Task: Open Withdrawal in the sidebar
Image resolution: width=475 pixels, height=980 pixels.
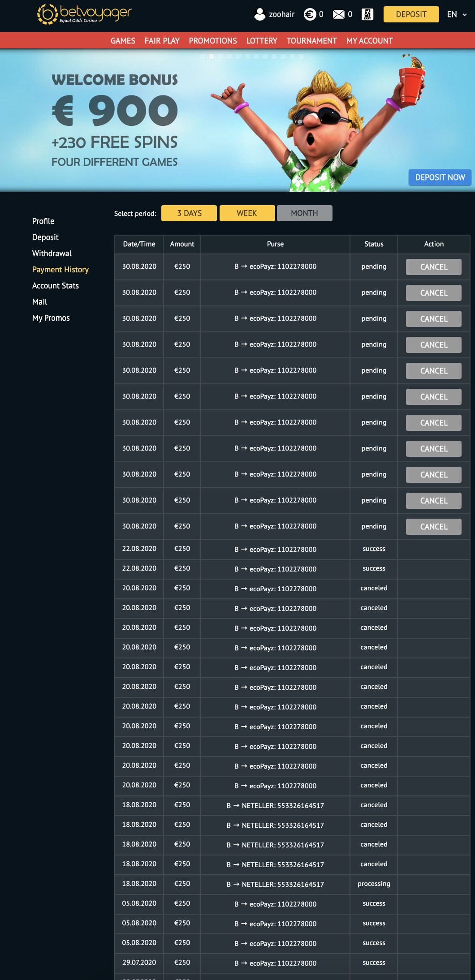Action: 52,254
